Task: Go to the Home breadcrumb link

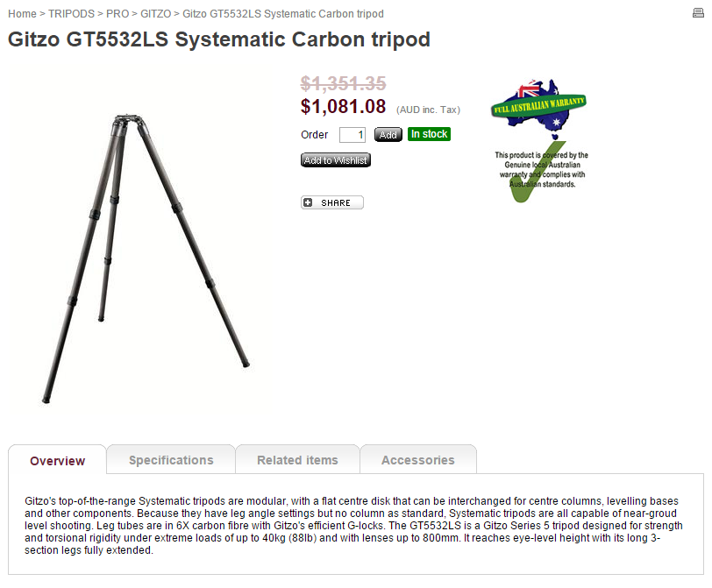Action: (x=22, y=14)
